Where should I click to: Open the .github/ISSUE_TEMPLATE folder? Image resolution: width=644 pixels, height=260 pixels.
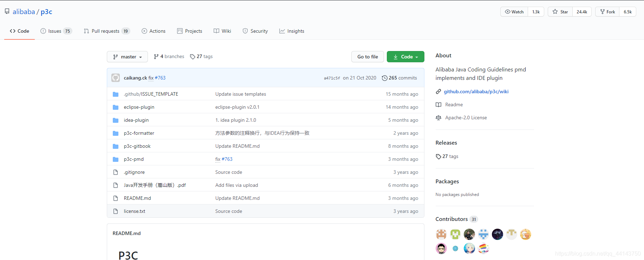tap(151, 94)
